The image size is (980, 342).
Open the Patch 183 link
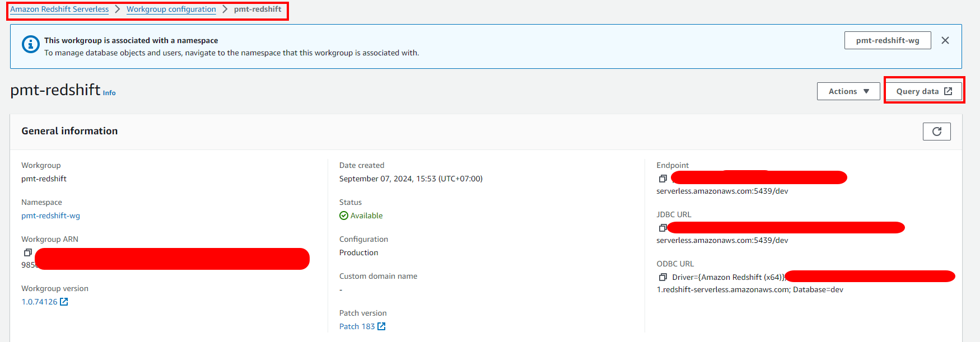pyautogui.click(x=362, y=326)
